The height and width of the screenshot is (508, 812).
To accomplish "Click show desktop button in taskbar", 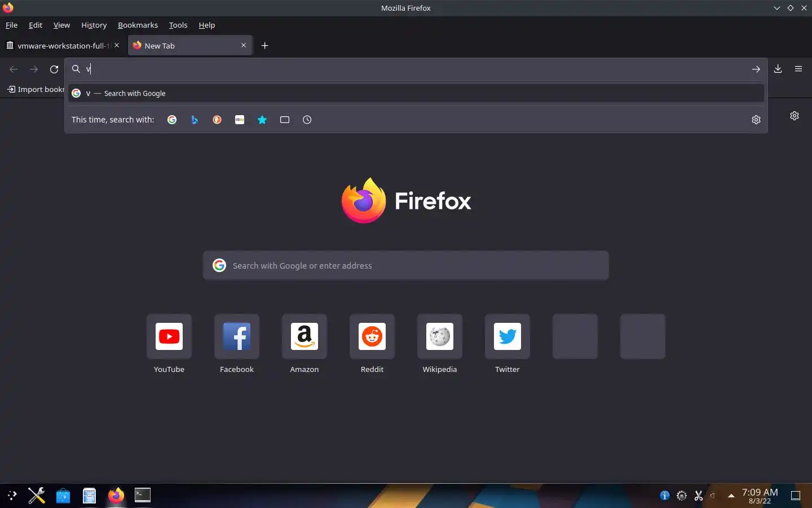I will (796, 496).
